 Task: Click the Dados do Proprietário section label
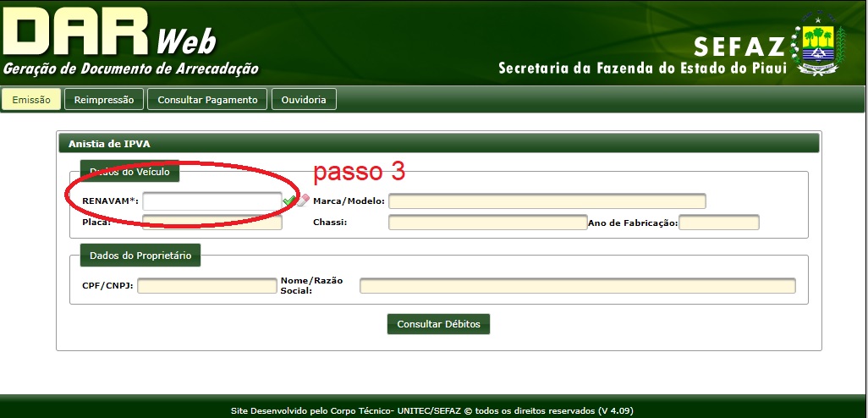(x=140, y=256)
